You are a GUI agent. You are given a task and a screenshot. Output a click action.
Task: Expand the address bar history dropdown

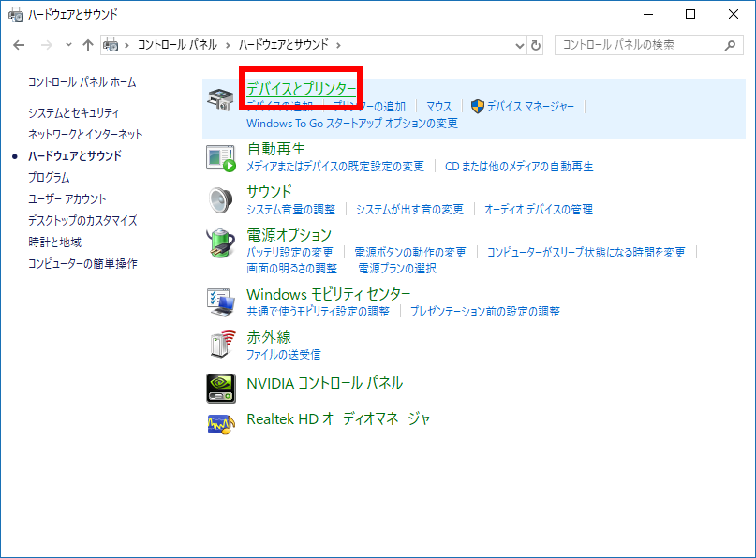pyautogui.click(x=519, y=46)
